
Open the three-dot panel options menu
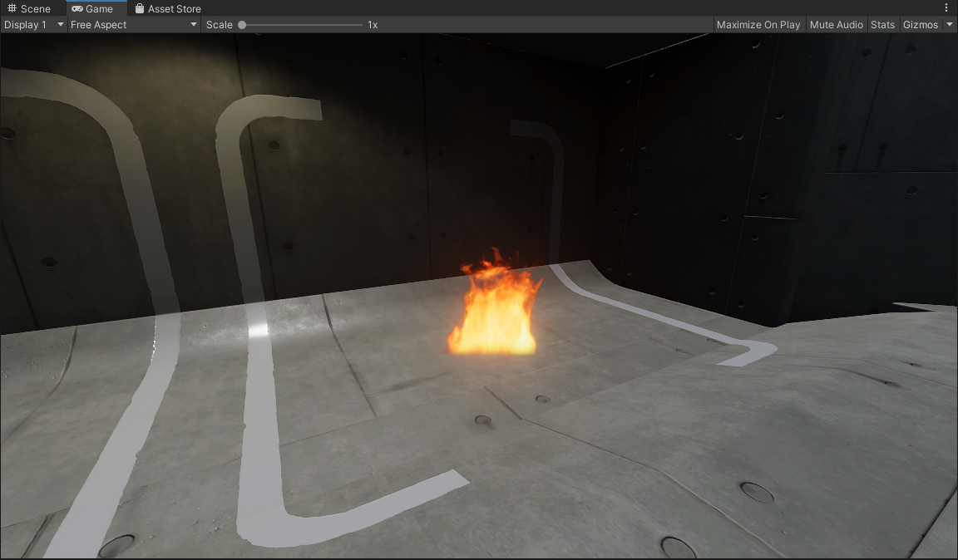coord(946,8)
